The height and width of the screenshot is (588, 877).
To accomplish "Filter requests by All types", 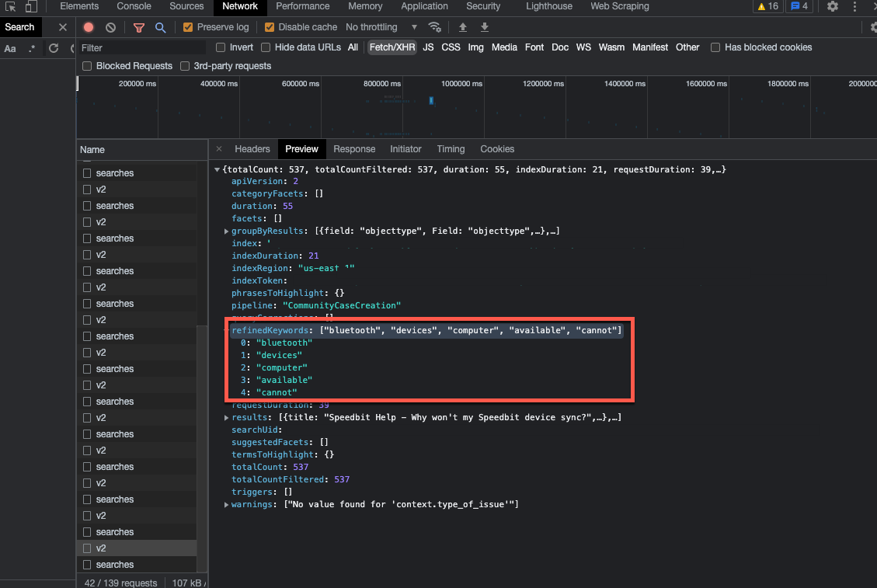I will pyautogui.click(x=353, y=47).
